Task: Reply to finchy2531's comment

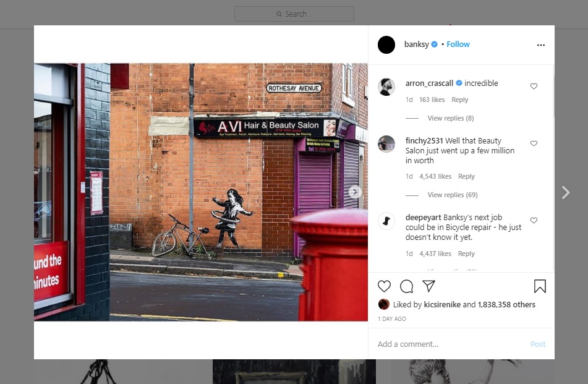Action: [466, 176]
